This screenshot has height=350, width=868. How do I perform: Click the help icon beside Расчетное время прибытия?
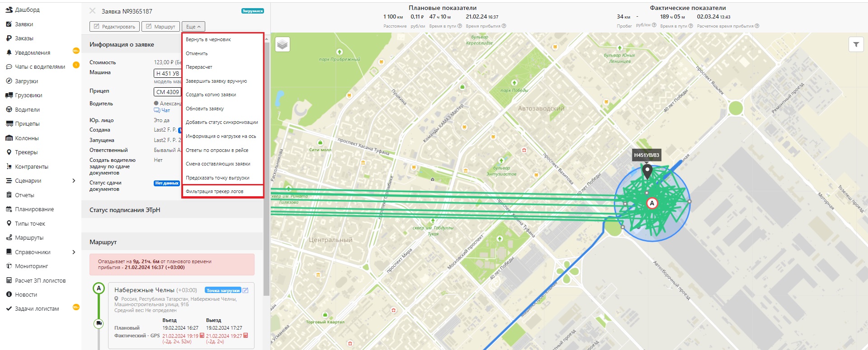[x=757, y=26]
